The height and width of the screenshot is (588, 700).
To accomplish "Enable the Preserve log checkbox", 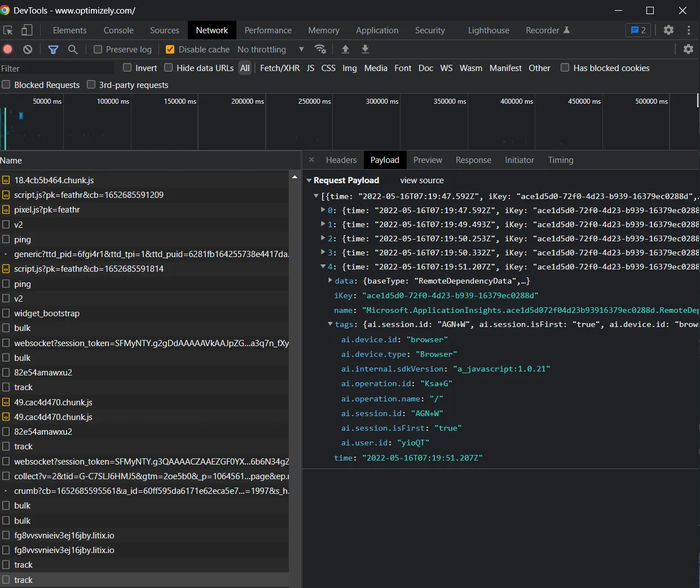I will (98, 50).
